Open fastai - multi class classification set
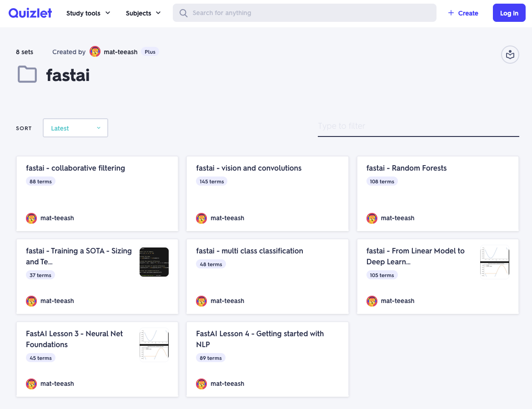Screen dimensions: 532x409 249,251
